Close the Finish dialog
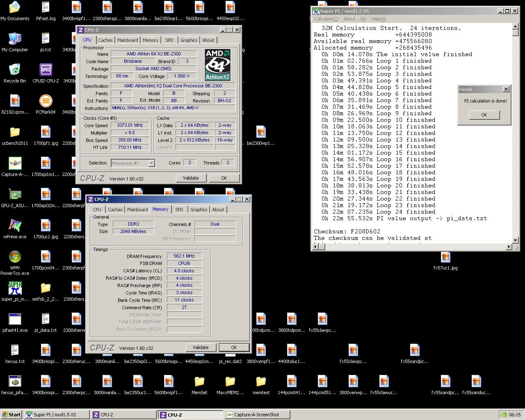Screen dimensions: 525x420 point(506,89)
